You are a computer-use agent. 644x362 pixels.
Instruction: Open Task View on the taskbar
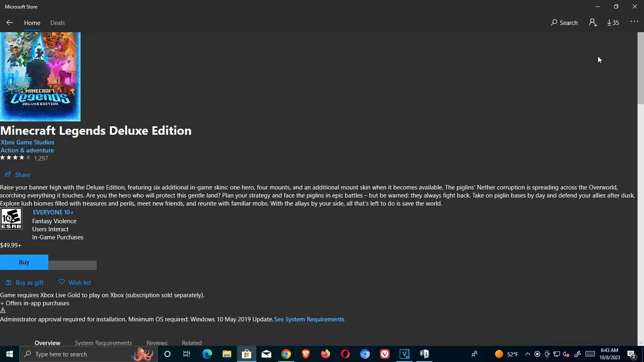point(187,354)
